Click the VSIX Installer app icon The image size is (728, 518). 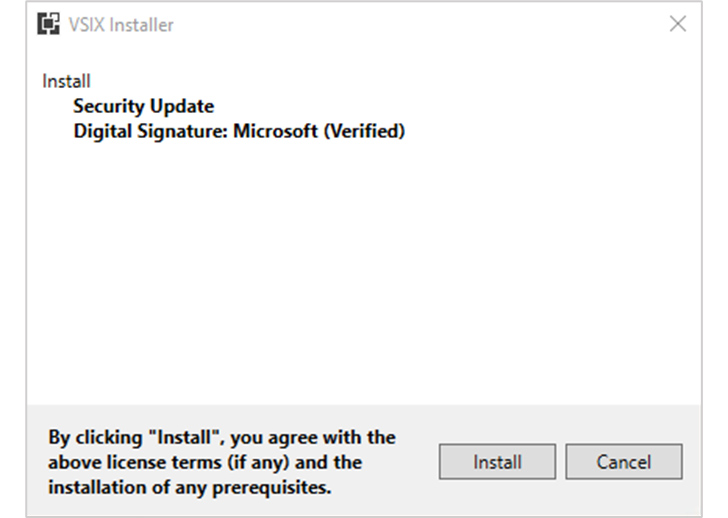(x=48, y=24)
